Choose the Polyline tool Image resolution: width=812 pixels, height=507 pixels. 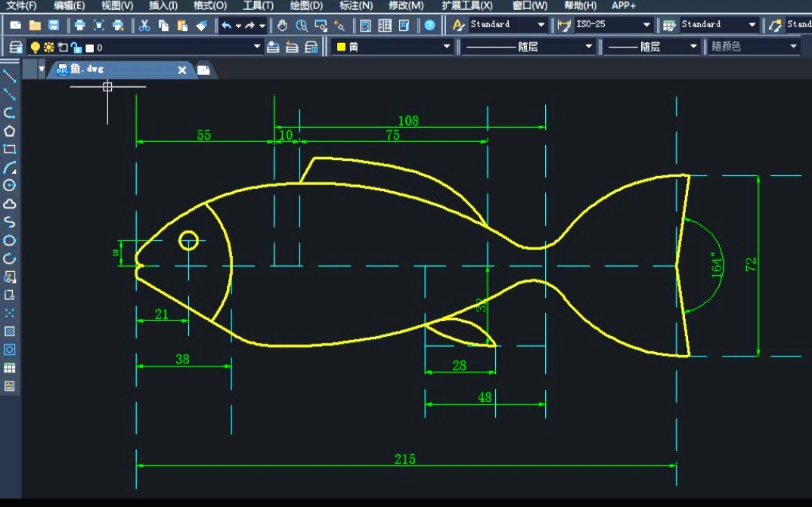click(9, 113)
